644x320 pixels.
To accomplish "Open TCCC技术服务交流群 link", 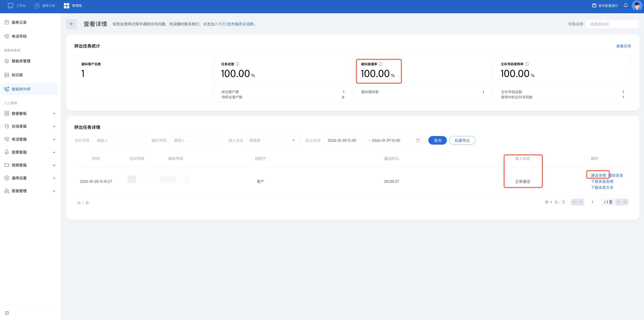I will [x=236, y=24].
